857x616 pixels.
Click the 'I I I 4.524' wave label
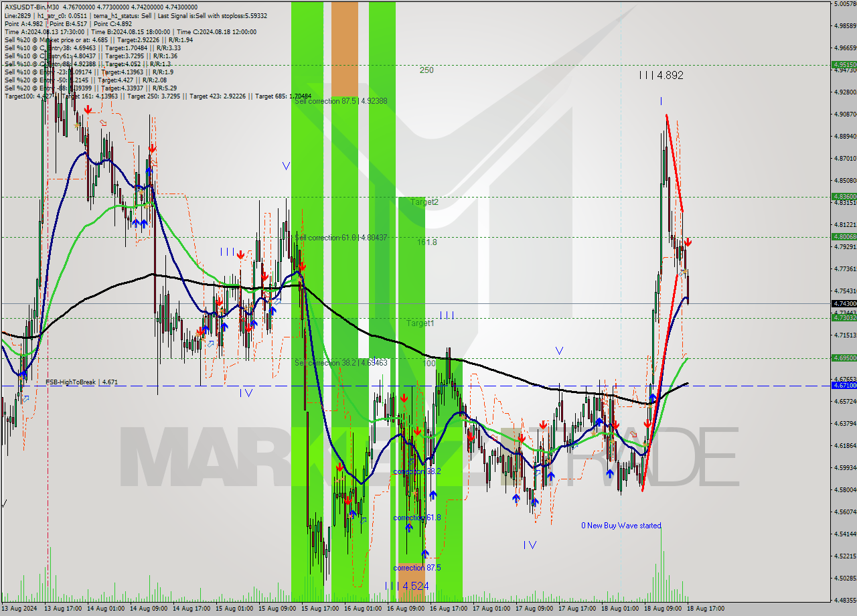(x=407, y=586)
